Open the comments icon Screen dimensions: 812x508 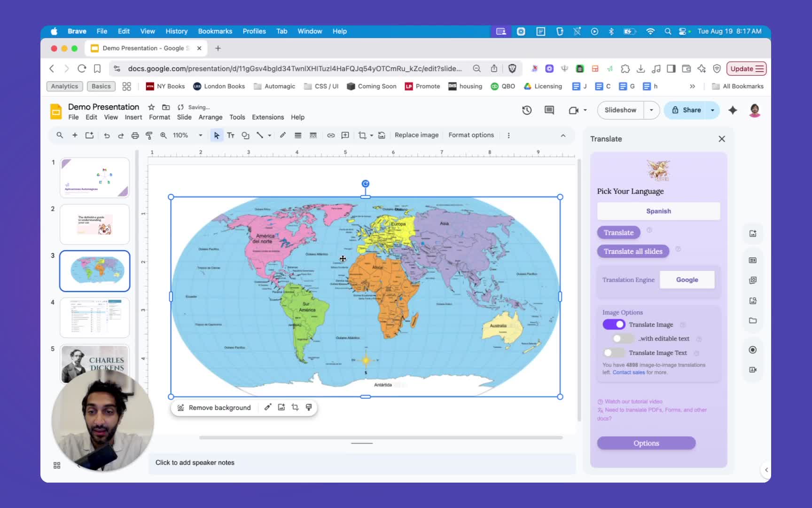549,110
